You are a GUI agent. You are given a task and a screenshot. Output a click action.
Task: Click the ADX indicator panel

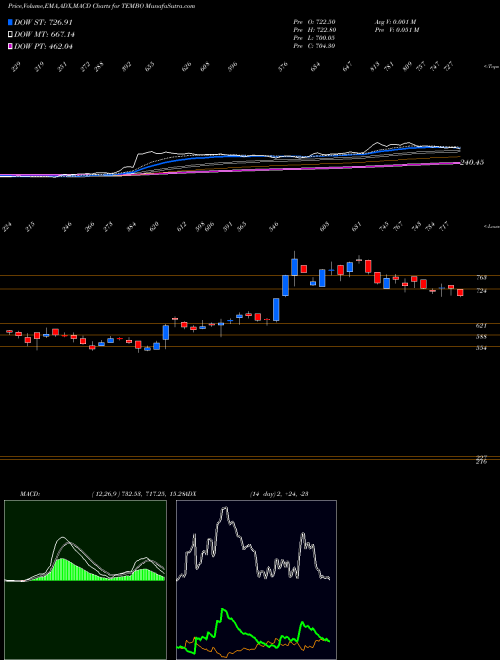256,580
